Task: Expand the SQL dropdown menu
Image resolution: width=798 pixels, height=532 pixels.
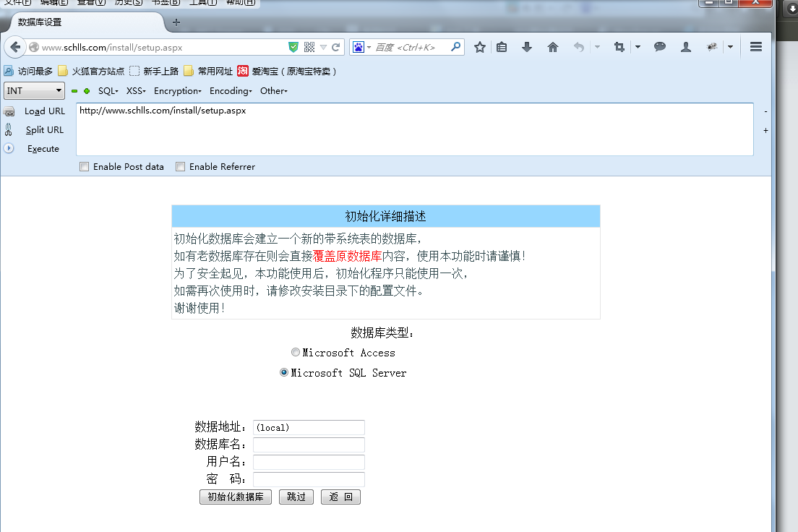Action: (108, 90)
